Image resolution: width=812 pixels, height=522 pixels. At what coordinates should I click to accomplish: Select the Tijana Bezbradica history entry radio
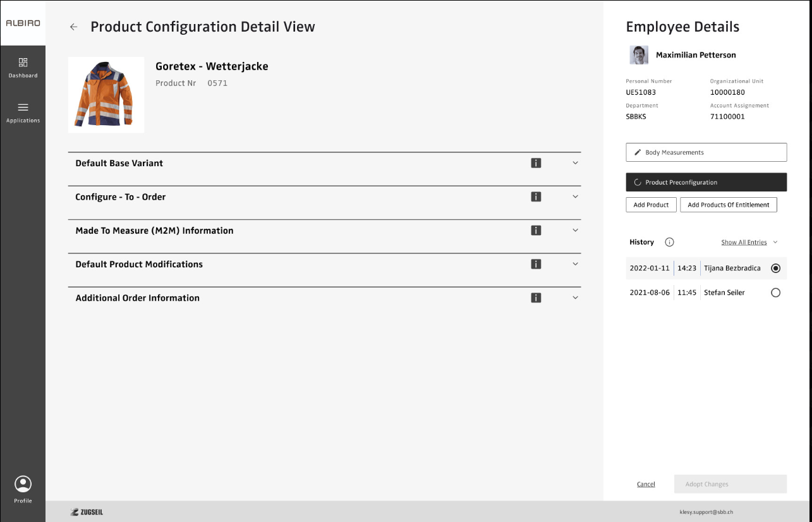(x=775, y=269)
